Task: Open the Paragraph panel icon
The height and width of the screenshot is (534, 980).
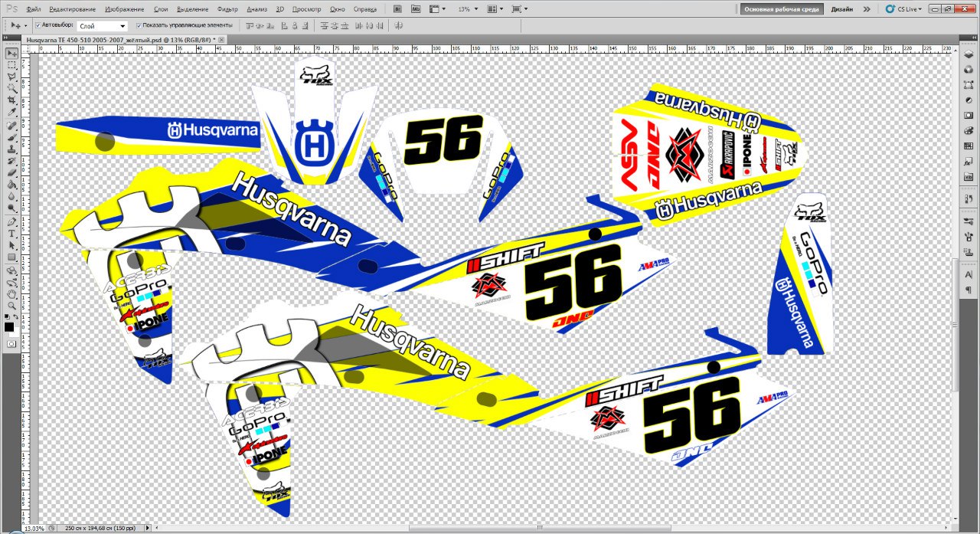Action: click(x=969, y=290)
